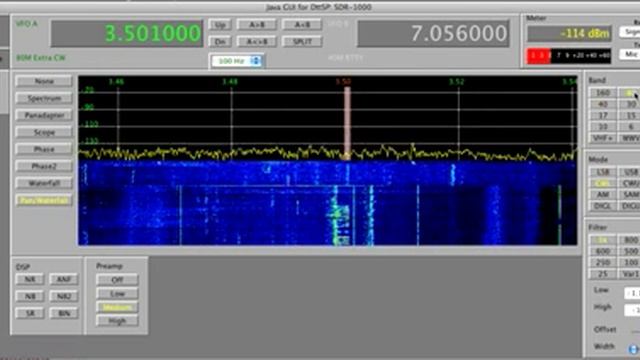640x360 pixels.
Task: Select the 25 Hz filter
Action: [x=603, y=274]
